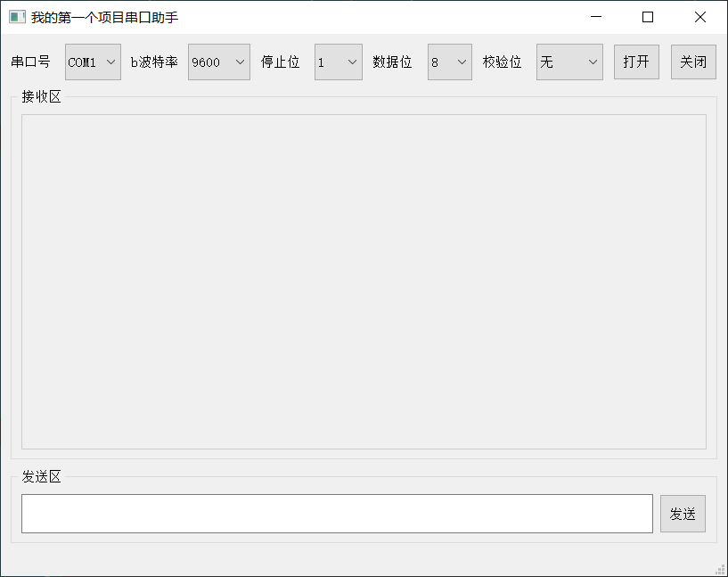Click the window size grip in the bottom corner

(721, 570)
